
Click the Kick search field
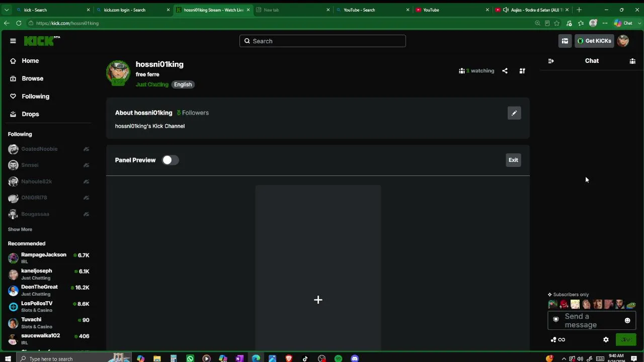(323, 41)
